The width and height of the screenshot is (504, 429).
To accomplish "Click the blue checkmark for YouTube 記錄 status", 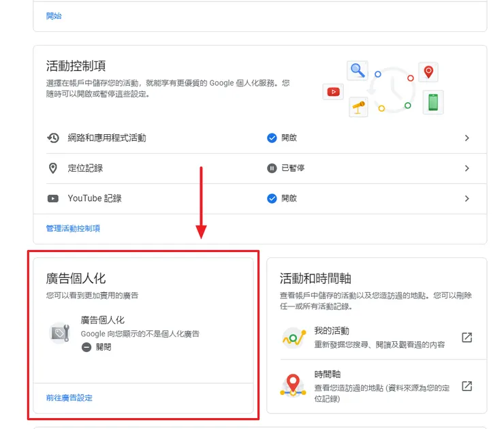I will [x=272, y=199].
